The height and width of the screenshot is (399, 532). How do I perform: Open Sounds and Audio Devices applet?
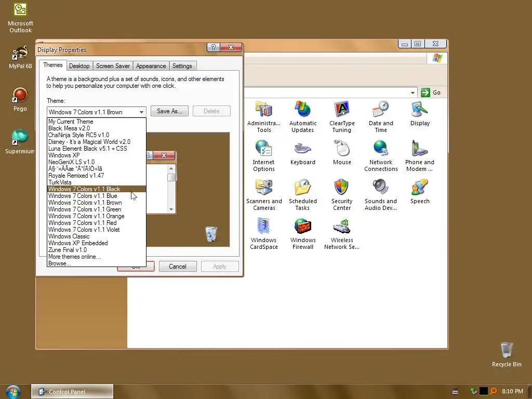click(x=381, y=195)
